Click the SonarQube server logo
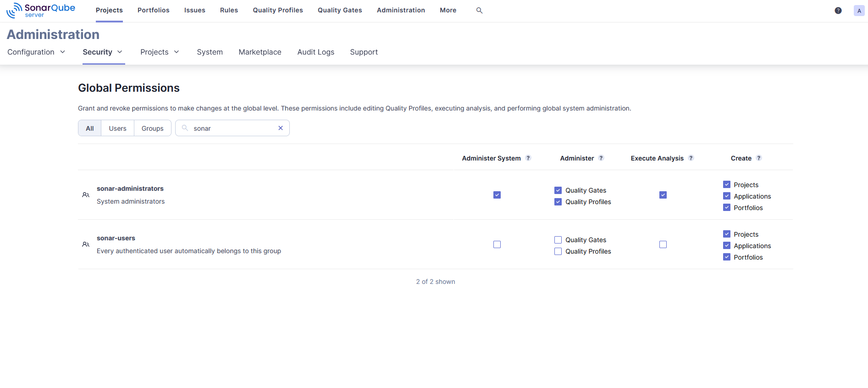The height and width of the screenshot is (388, 868). (x=41, y=10)
